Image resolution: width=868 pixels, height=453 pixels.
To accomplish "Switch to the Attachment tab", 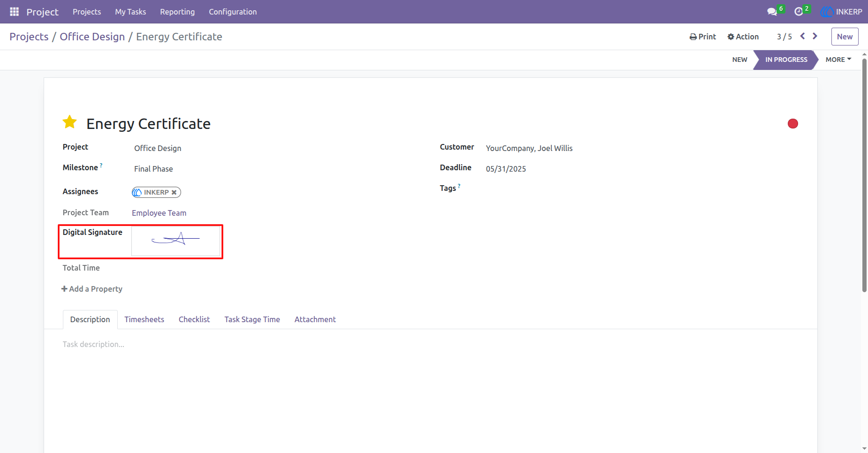I will coord(315,319).
